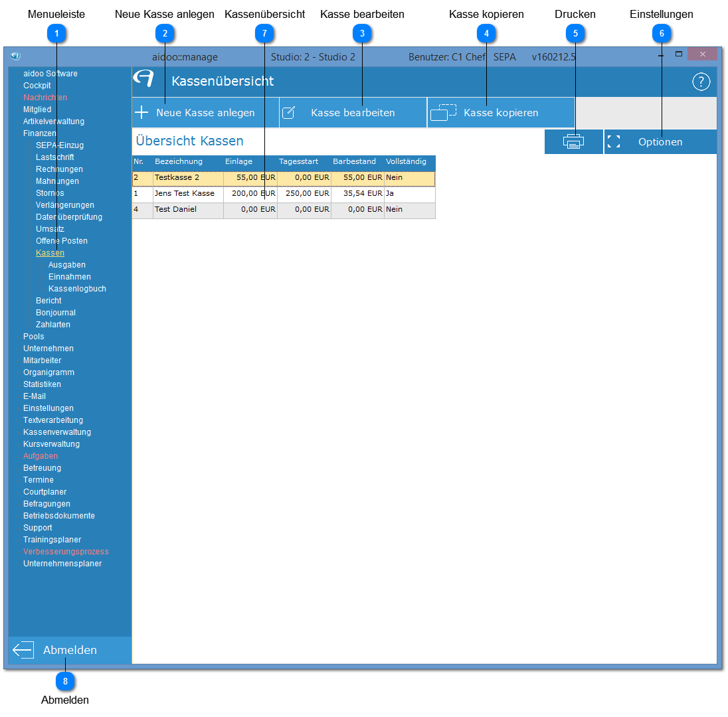Image resolution: width=728 pixels, height=717 pixels.
Task: Click the pencil edit icon
Action: coord(289,112)
